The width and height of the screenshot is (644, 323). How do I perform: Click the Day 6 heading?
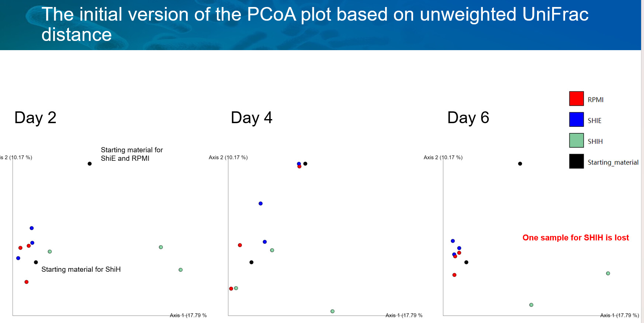pos(468,118)
